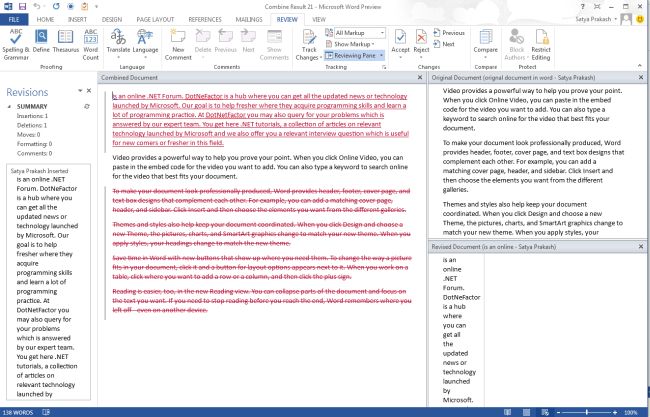Viewport: 650px width, 417px height.
Task: Save the document from Quick Access
Action: [22, 7]
